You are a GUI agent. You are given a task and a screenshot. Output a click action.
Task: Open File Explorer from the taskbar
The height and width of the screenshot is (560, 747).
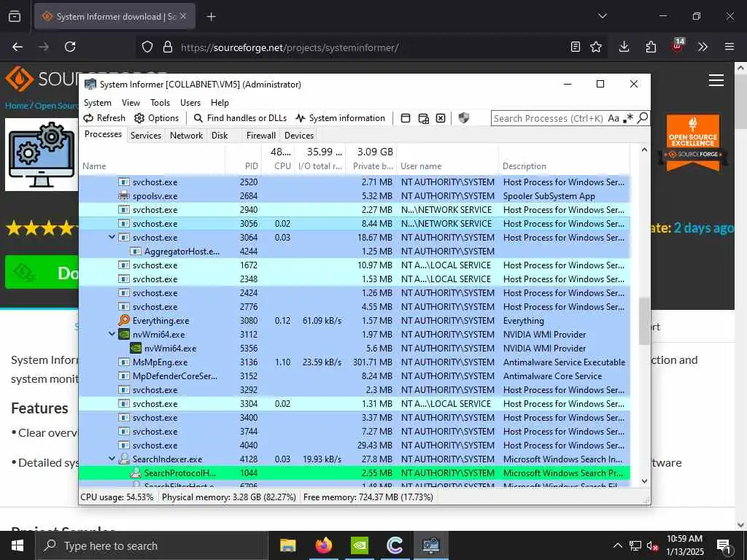(x=287, y=545)
